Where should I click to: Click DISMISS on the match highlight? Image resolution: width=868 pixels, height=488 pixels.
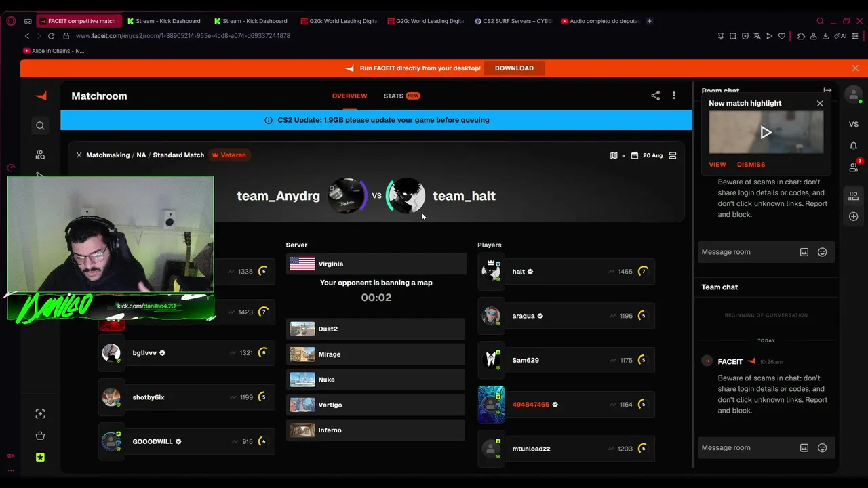click(751, 165)
